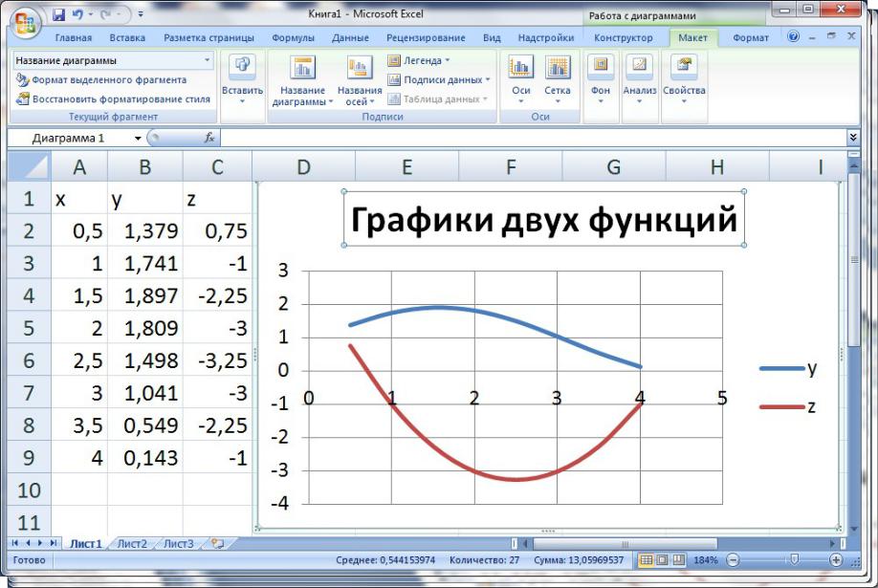878x588 pixels.
Task: Switch to Page Break Preview icon
Action: [x=679, y=560]
